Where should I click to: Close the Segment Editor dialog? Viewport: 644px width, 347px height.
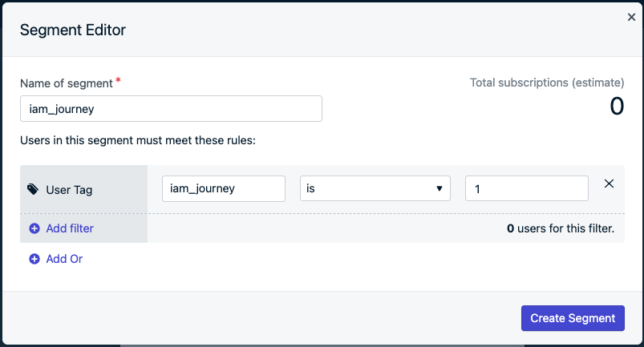click(x=631, y=17)
